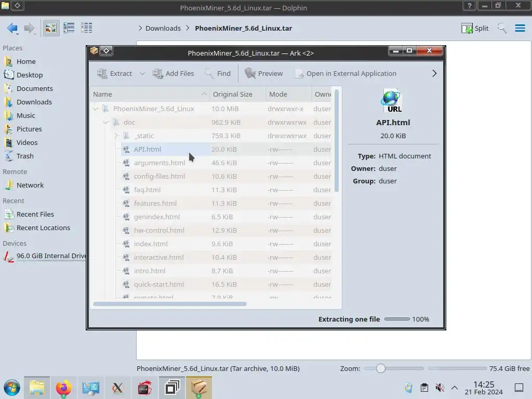
Task: Open Trash in Places panel
Action: [25, 156]
